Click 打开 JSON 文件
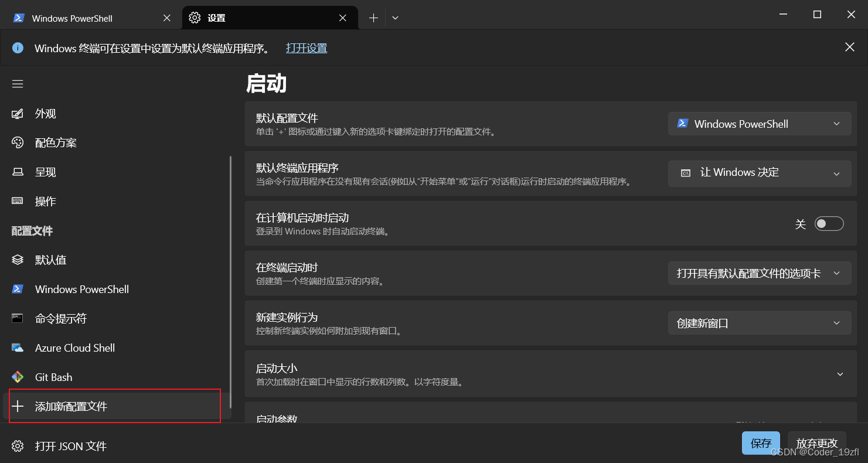This screenshot has width=868, height=463. pyautogui.click(x=117, y=446)
